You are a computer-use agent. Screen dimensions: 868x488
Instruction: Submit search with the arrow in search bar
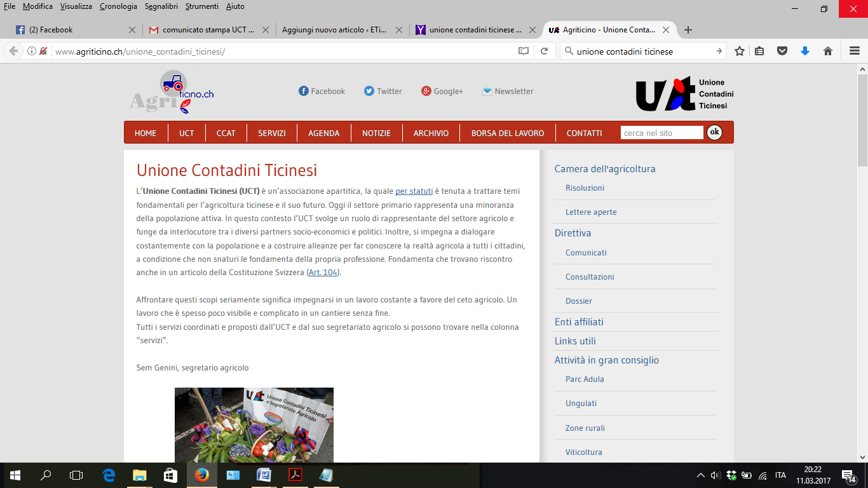[x=719, y=51]
